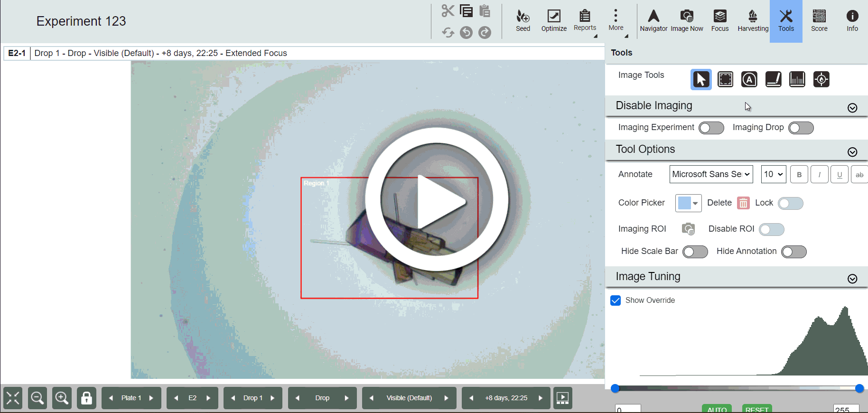Delete annotation with the trash icon
The height and width of the screenshot is (413, 868).
point(743,203)
